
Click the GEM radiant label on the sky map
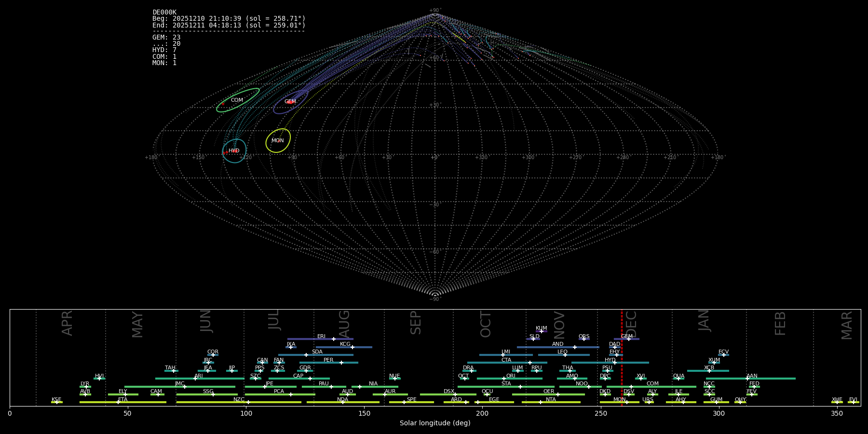[290, 102]
